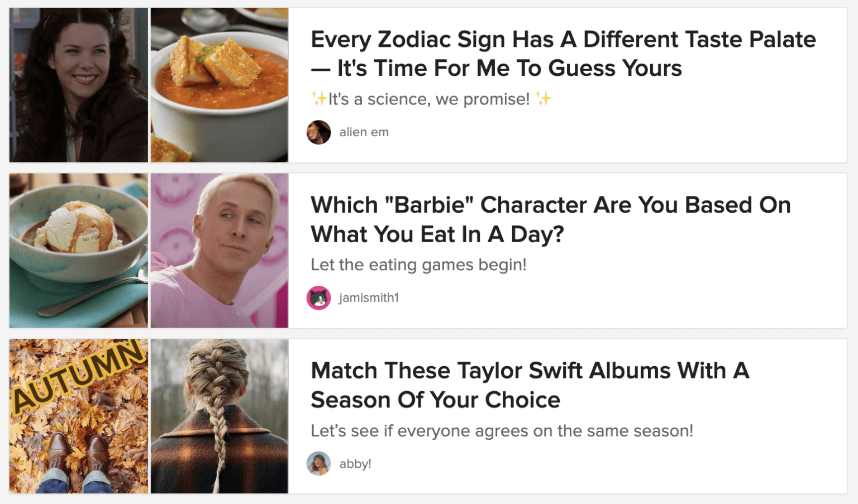Open the blond man in pink thumbnail
The height and width of the screenshot is (504, 858).
[220, 251]
